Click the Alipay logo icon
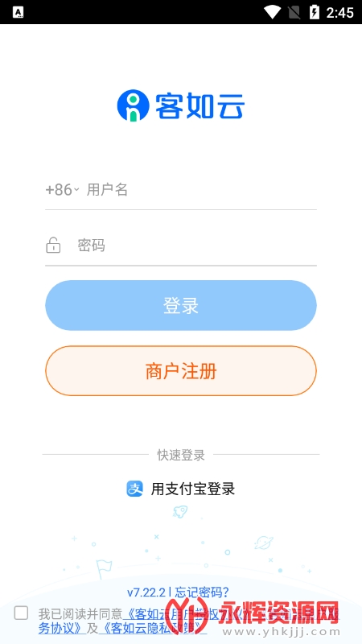The width and height of the screenshot is (362, 644). click(x=134, y=489)
